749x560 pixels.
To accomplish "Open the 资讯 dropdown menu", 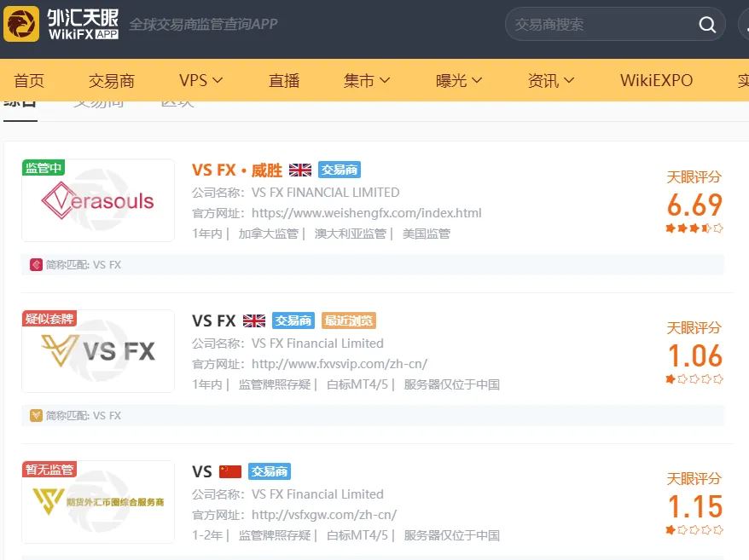I will tap(551, 81).
